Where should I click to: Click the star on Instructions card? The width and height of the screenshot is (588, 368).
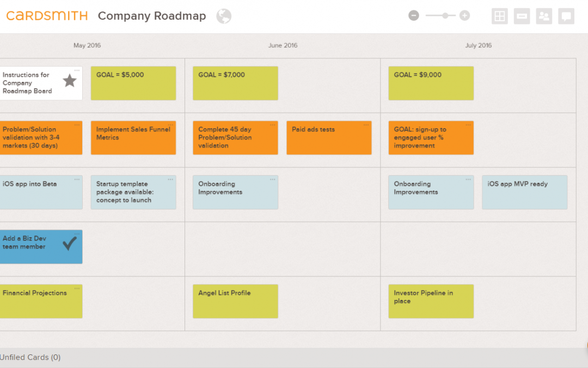click(69, 81)
